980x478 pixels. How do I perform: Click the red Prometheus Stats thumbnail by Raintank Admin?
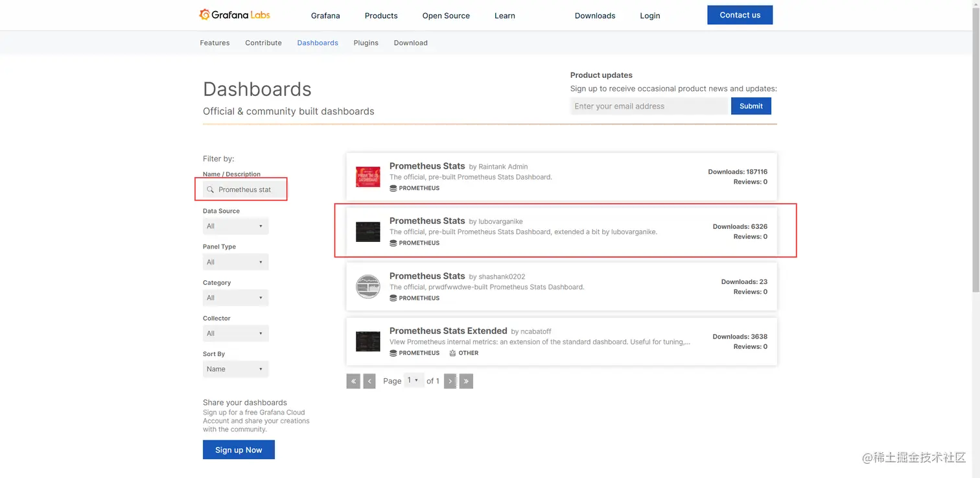pos(368,176)
